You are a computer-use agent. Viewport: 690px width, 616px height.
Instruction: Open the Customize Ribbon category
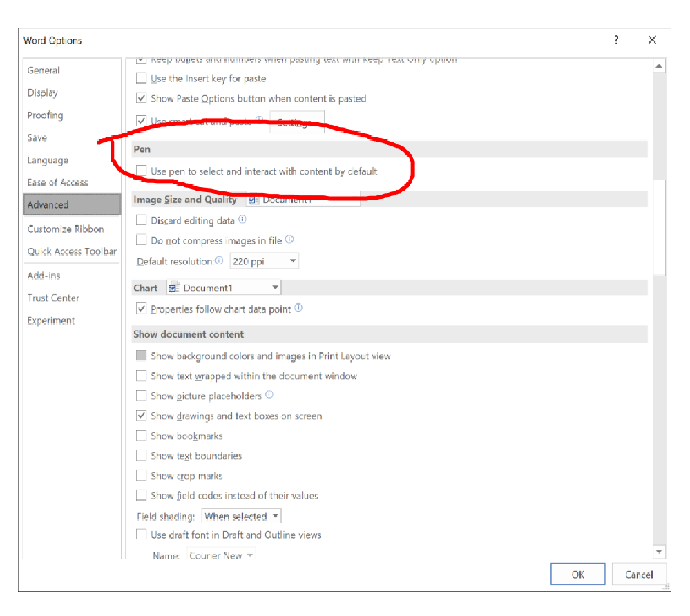(x=72, y=229)
